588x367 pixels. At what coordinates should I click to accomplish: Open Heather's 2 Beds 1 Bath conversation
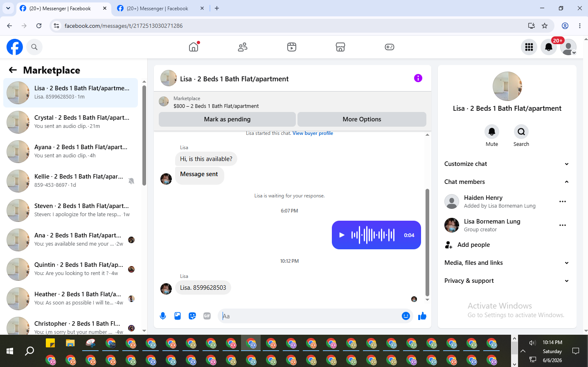point(70,299)
